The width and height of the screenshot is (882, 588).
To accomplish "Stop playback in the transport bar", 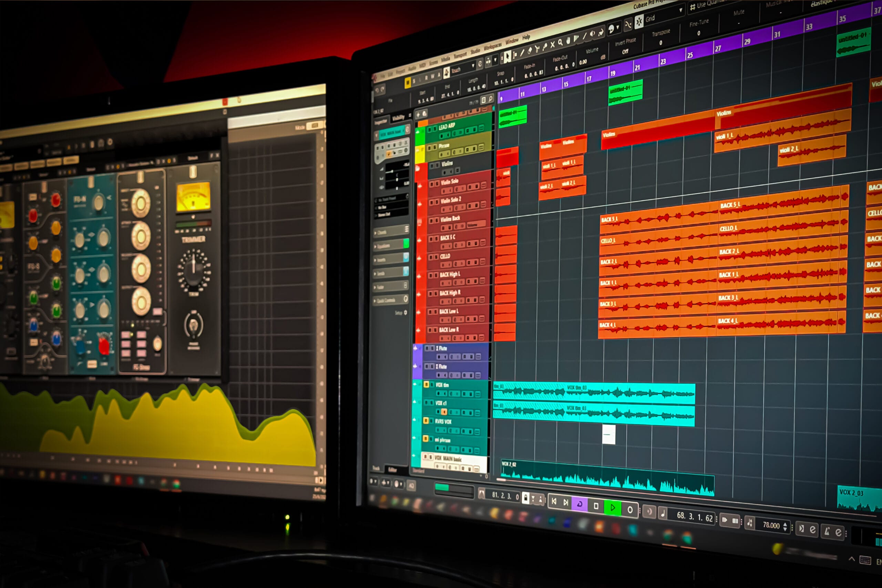I will (596, 505).
